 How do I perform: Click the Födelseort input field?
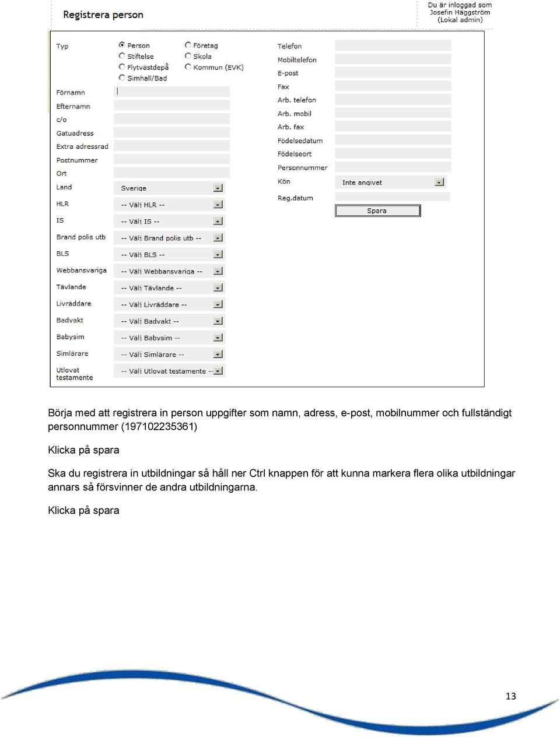pos(393,153)
